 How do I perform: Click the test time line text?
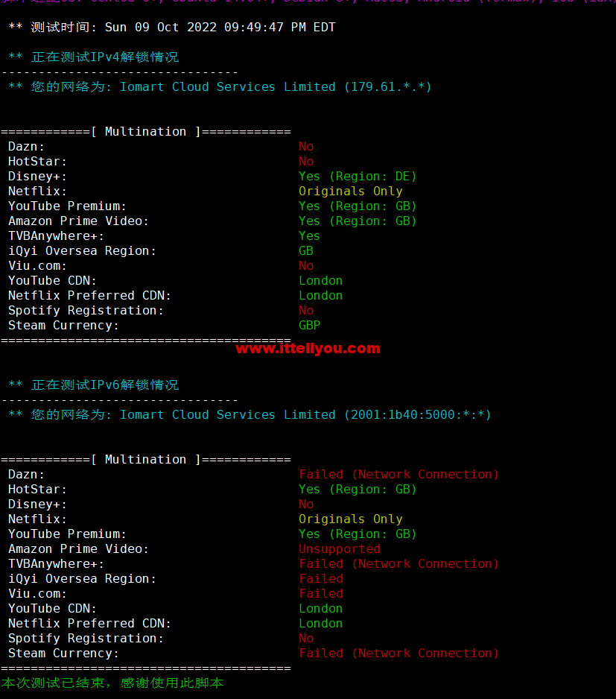tap(172, 27)
